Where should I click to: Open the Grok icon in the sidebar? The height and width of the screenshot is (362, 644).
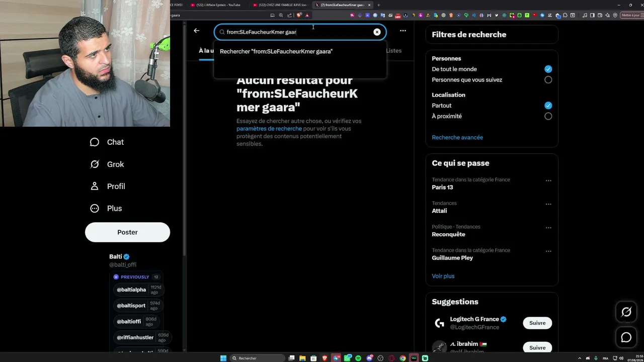(x=94, y=164)
